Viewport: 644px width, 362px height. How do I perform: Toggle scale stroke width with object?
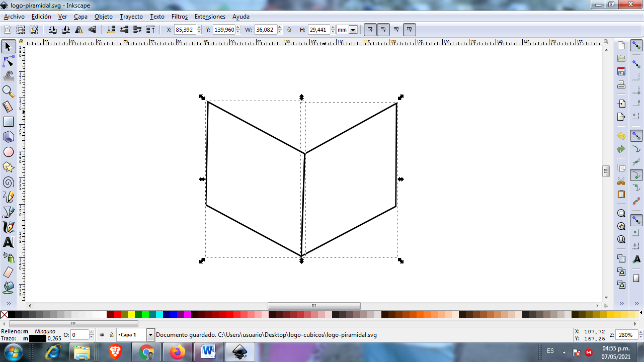370,30
